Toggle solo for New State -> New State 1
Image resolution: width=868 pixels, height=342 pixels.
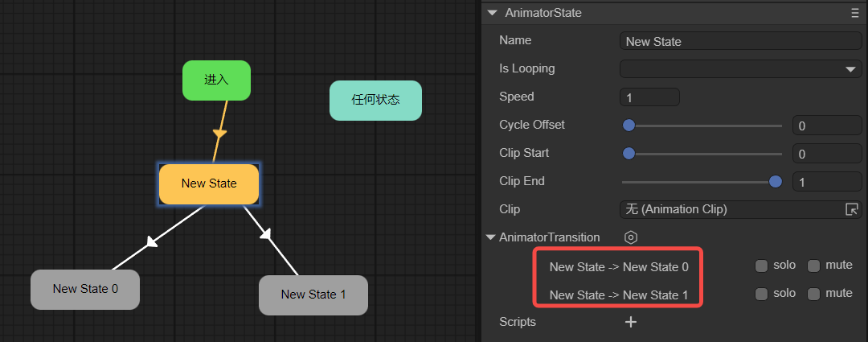point(761,294)
